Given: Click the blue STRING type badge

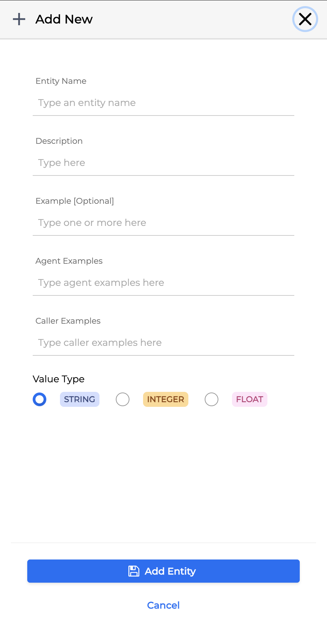Looking at the screenshot, I should [x=79, y=399].
